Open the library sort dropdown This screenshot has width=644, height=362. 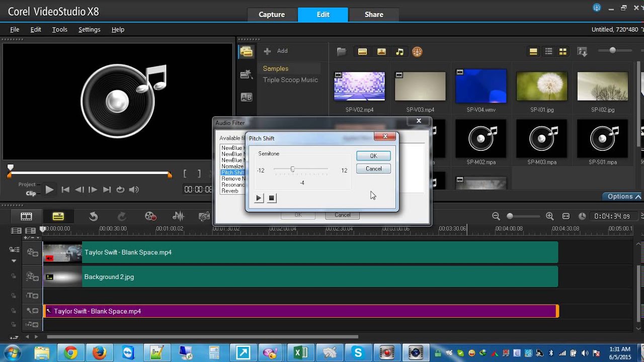pyautogui.click(x=582, y=51)
